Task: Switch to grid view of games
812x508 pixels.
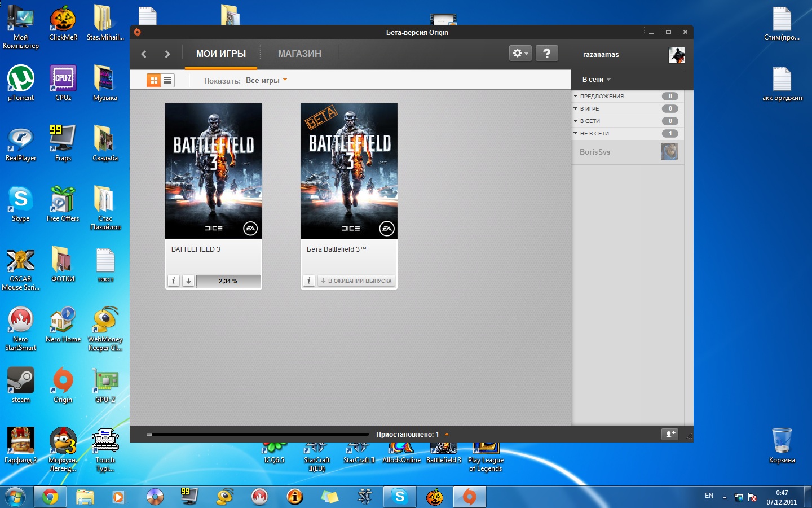Action: tap(154, 80)
